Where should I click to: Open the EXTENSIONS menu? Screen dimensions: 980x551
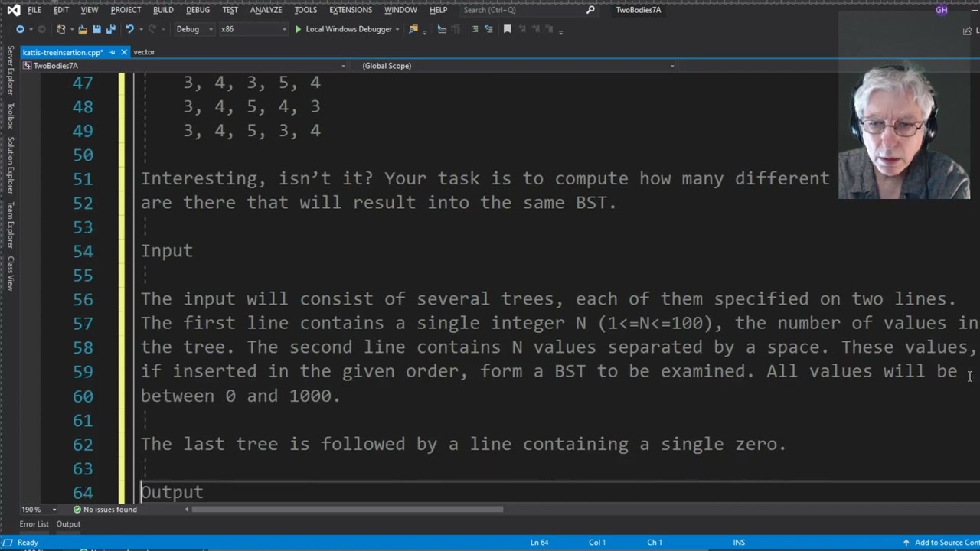(x=351, y=10)
